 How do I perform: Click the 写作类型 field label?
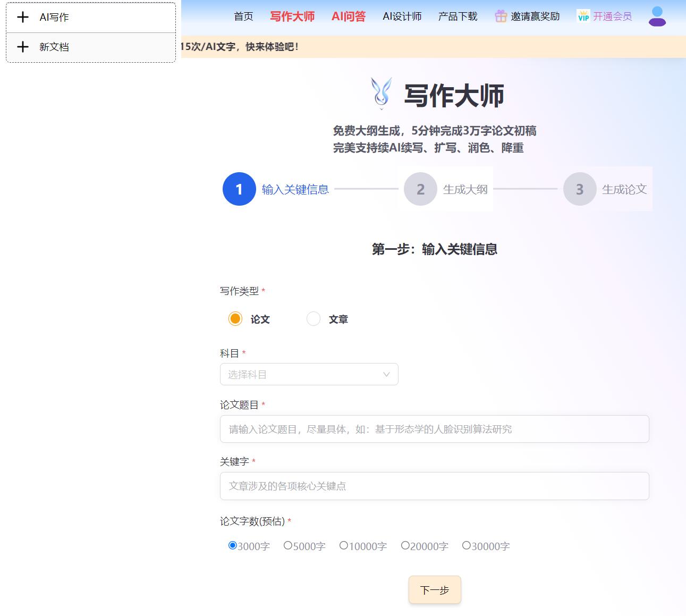(239, 291)
